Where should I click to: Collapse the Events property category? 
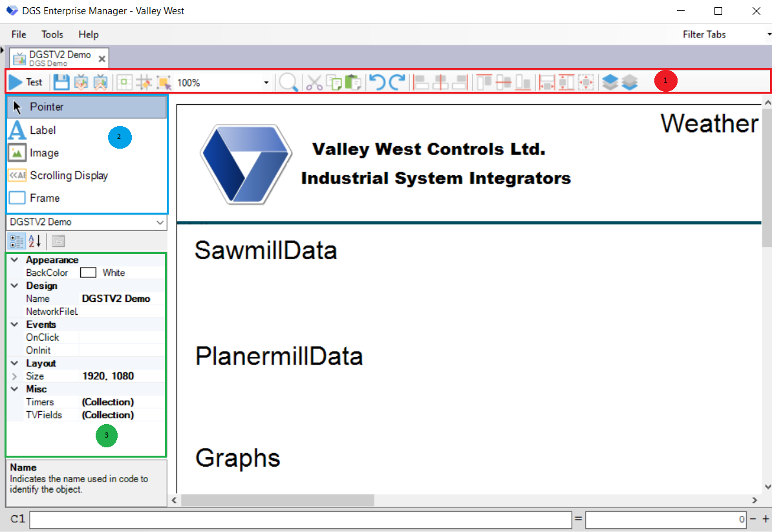click(14, 325)
